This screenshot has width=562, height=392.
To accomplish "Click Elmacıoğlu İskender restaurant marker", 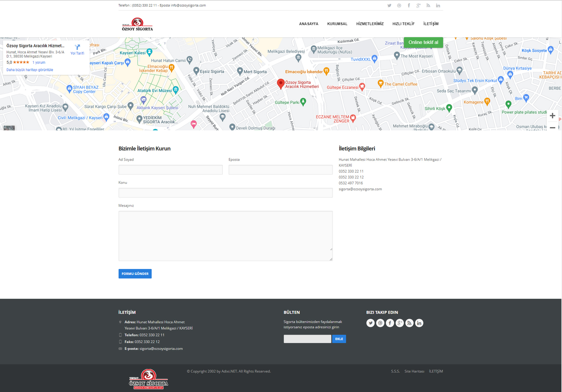I will (326, 71).
